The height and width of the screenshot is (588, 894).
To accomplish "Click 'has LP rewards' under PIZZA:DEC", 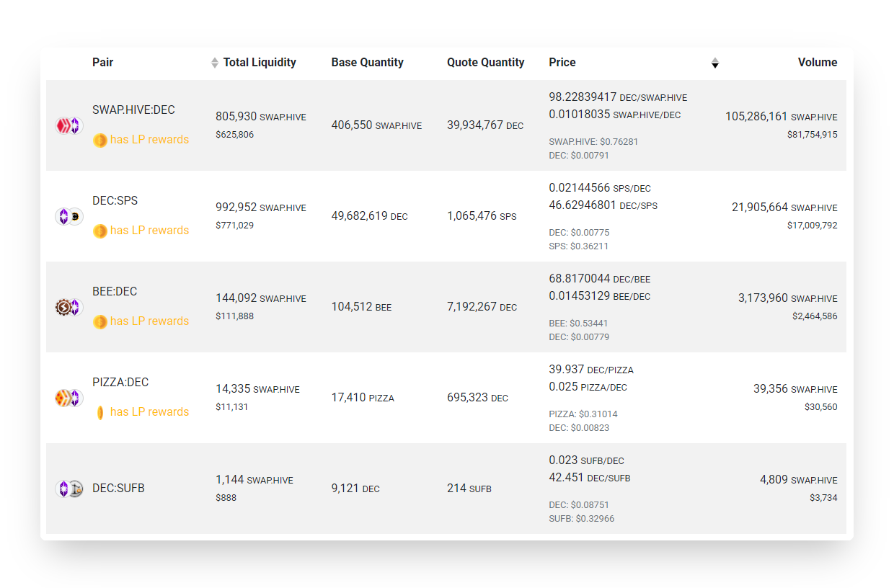I will (149, 412).
